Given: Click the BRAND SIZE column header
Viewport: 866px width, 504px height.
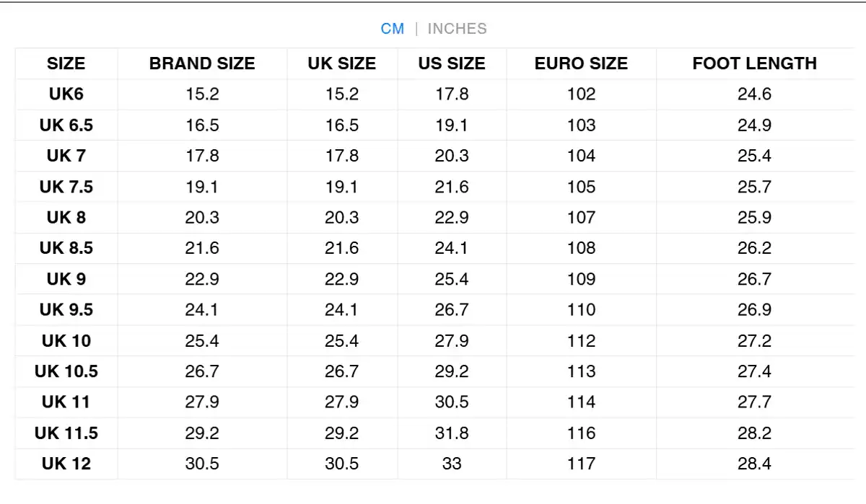Looking at the screenshot, I should click(202, 63).
